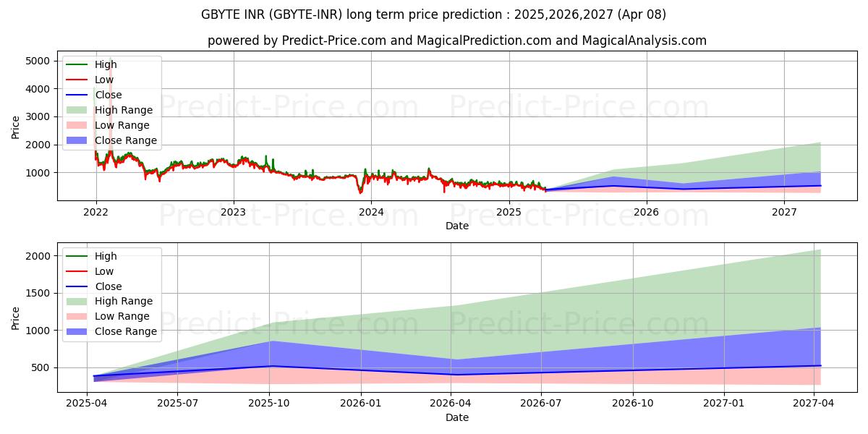Viewport: 868px width, 434px height.
Task: Click 'High Range' label in upper chart legend
Action: pos(124,110)
